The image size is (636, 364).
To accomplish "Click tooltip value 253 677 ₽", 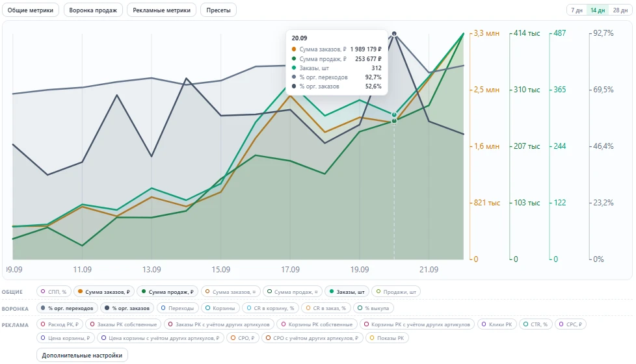I will pyautogui.click(x=368, y=58).
